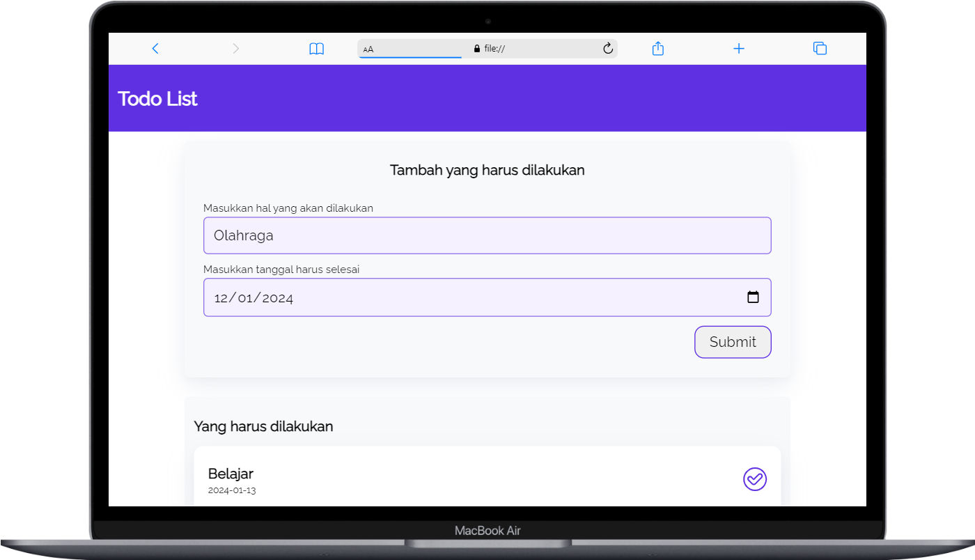Click the "Yang harus dilakukan" heading

coord(263,426)
